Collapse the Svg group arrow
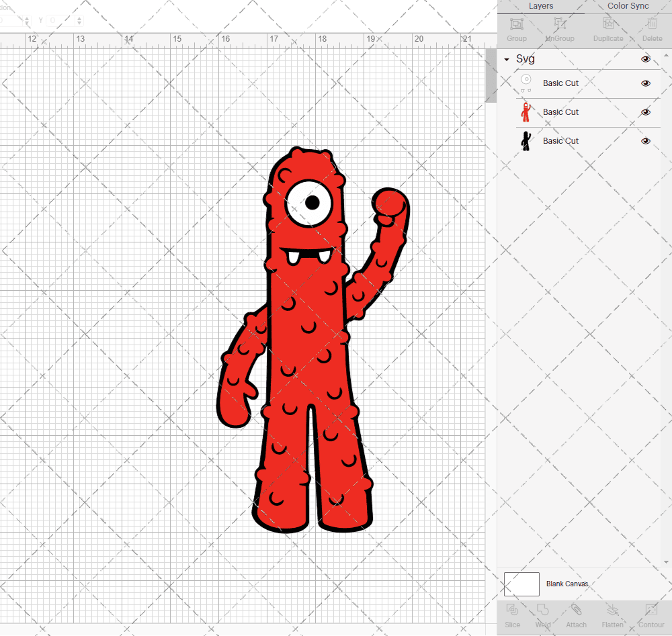This screenshot has height=636, width=672. [x=507, y=60]
